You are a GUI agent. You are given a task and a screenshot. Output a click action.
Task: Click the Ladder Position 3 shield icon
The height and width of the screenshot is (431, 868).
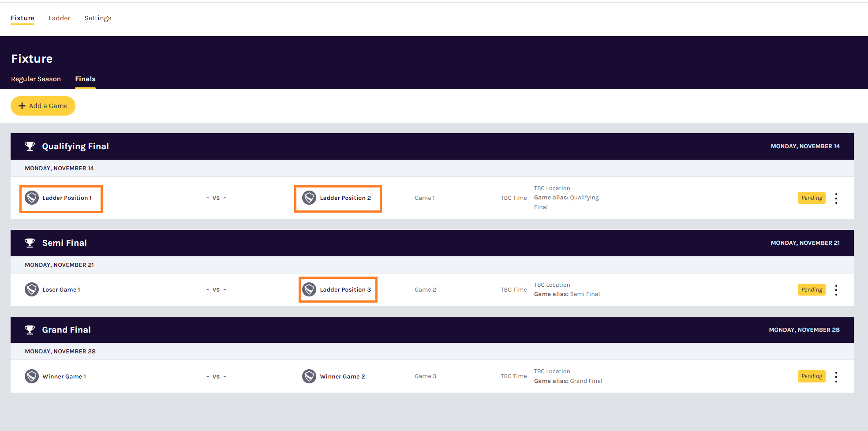click(x=309, y=289)
